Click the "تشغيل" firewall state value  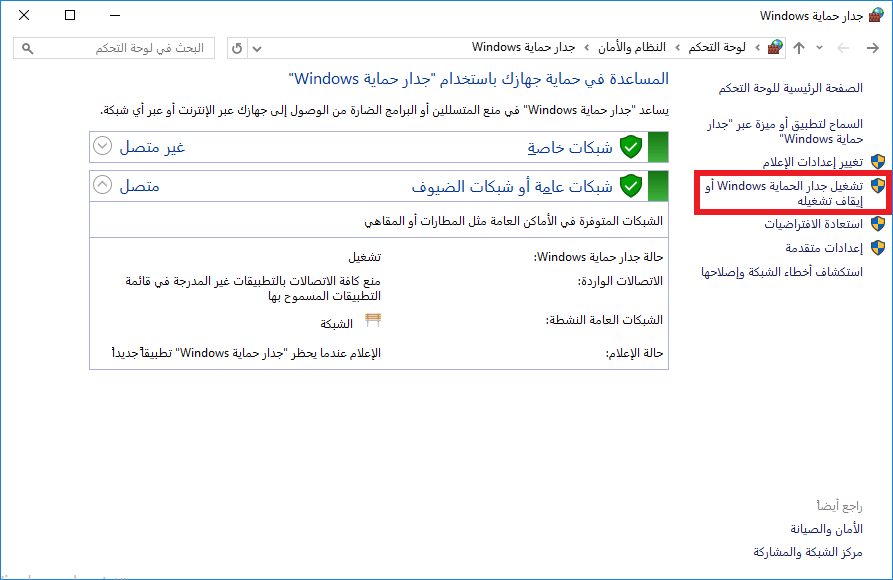click(364, 258)
